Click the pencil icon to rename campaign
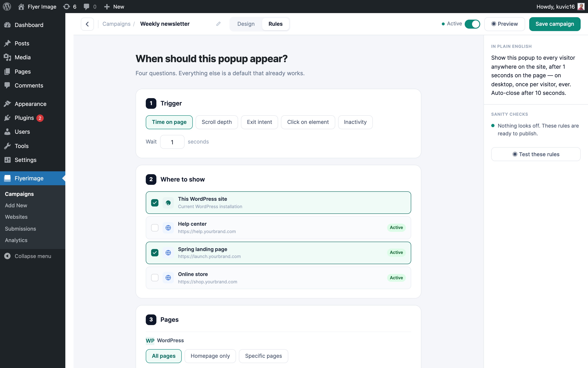The height and width of the screenshot is (368, 588). (x=218, y=24)
